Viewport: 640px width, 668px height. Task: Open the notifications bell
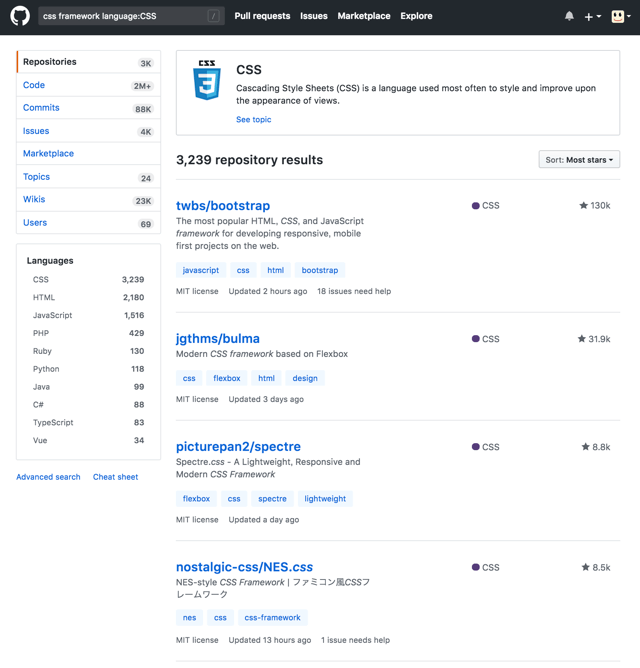pos(569,16)
